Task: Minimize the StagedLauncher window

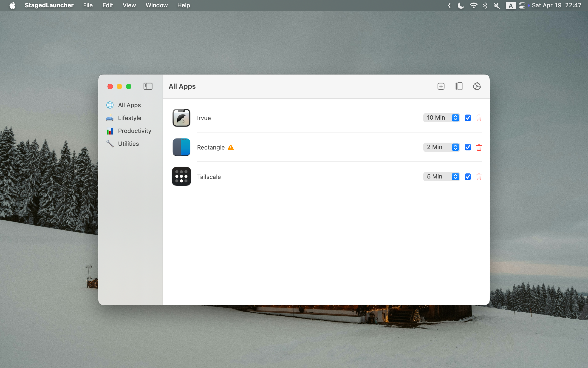Action: pos(119,86)
